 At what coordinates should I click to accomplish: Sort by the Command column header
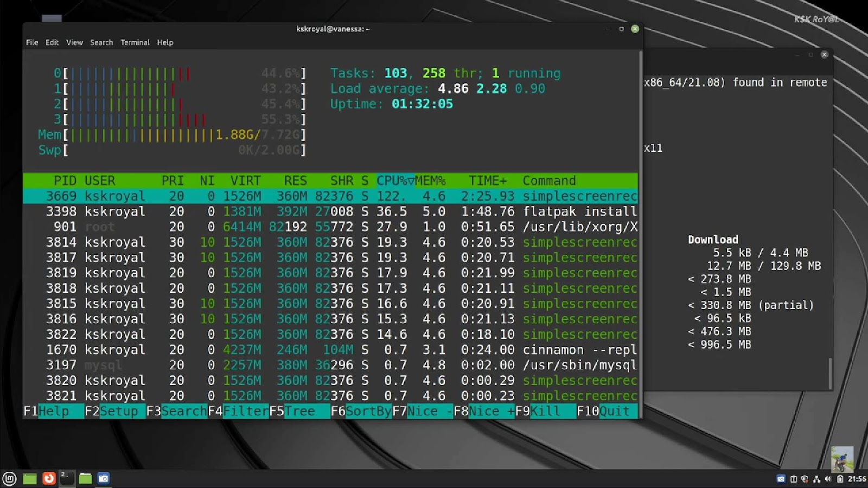coord(549,181)
